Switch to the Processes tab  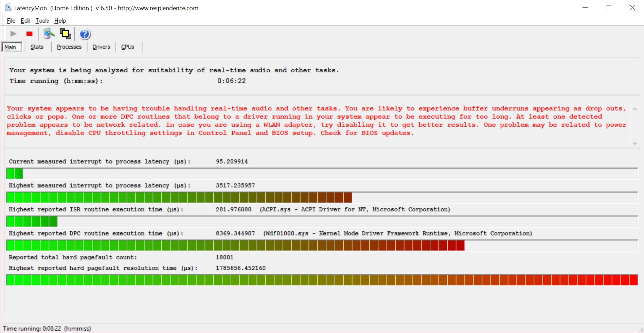[69, 47]
